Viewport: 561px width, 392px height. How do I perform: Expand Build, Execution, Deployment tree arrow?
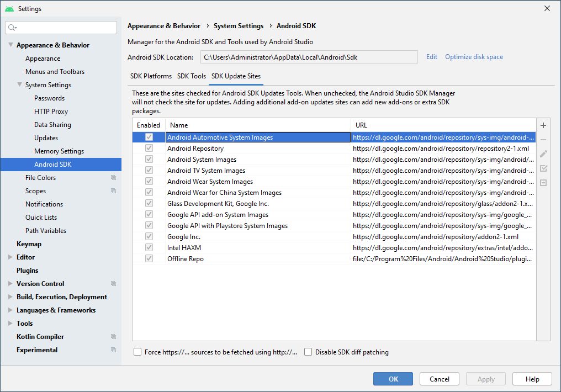(x=10, y=297)
